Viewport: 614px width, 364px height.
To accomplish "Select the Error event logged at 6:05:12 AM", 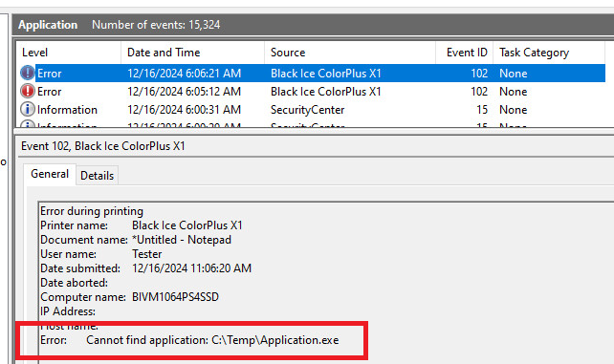I will 312,92.
